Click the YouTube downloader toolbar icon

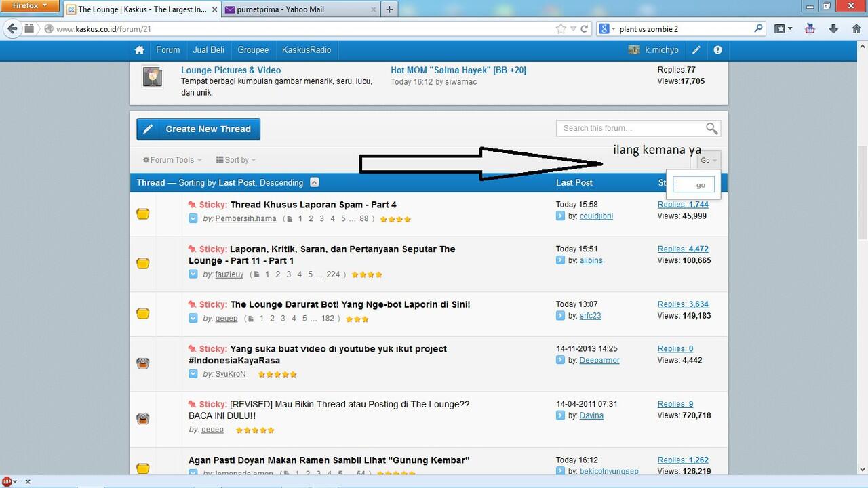(x=810, y=28)
